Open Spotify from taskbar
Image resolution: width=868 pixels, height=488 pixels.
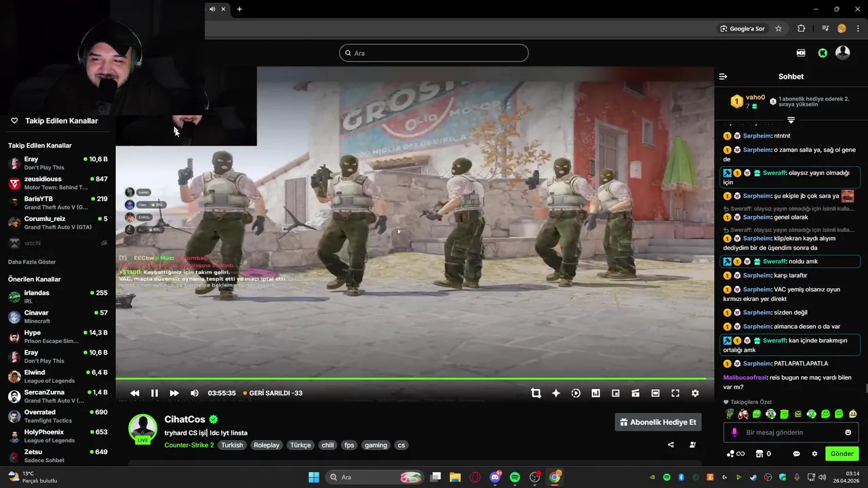pyautogui.click(x=515, y=477)
